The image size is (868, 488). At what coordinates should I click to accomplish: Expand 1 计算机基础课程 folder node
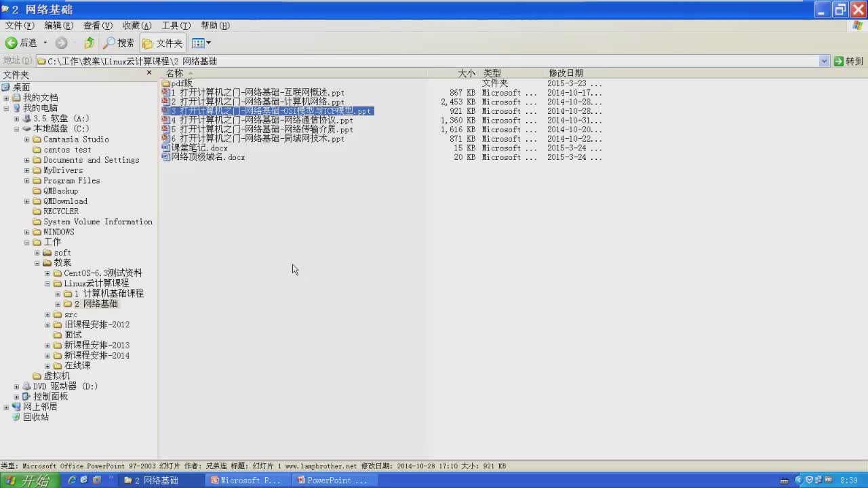pyautogui.click(x=58, y=293)
